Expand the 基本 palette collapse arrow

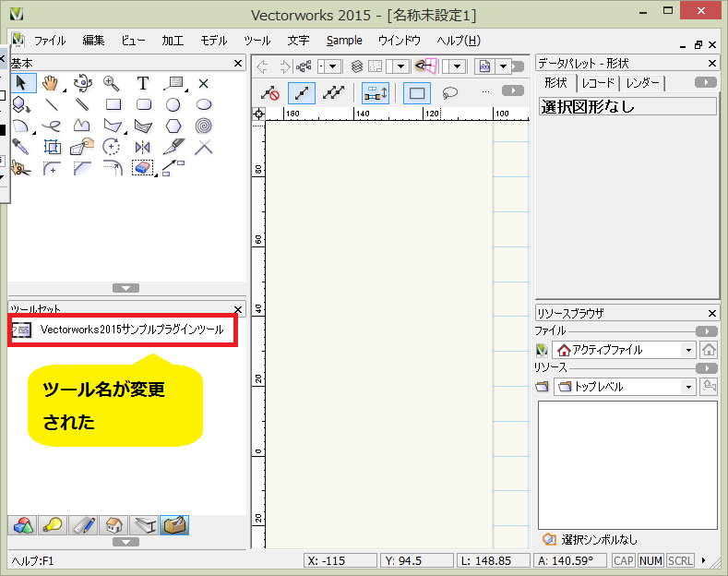125,289
